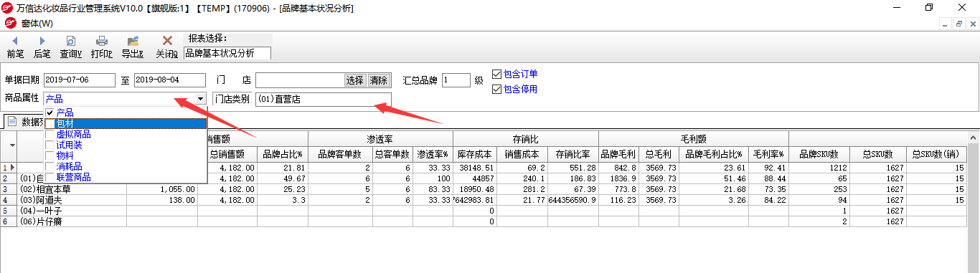
Task: Select row (06)片仔癀
Action: point(72,222)
